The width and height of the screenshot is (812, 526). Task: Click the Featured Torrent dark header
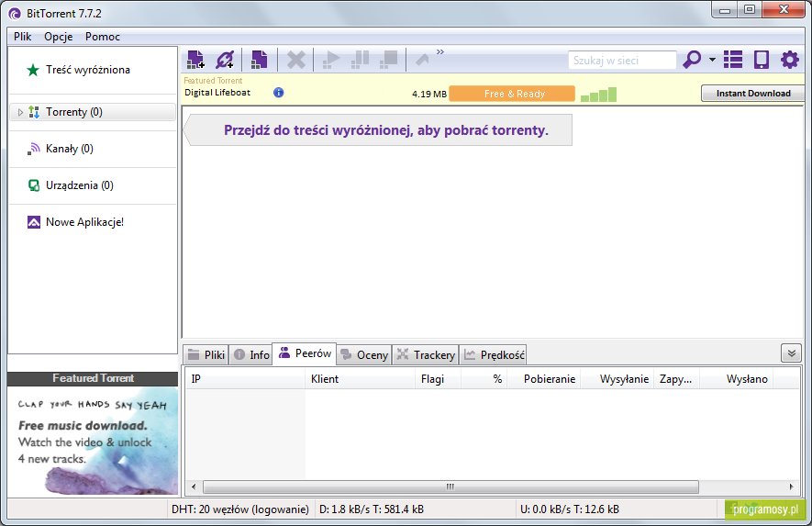point(93,379)
